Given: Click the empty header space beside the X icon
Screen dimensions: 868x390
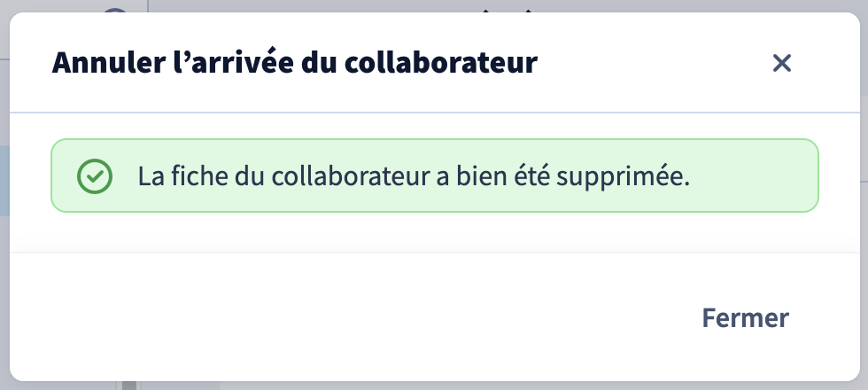Looking at the screenshot, I should [x=654, y=63].
